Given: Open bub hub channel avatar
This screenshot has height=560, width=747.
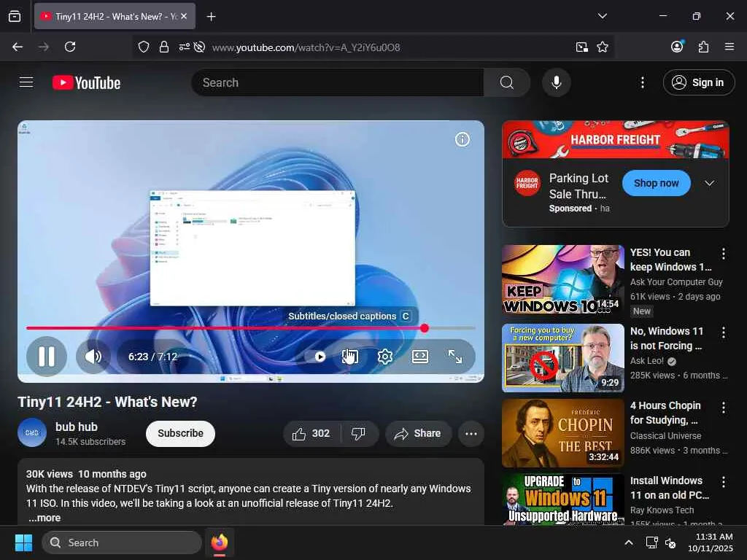Looking at the screenshot, I should tap(32, 433).
